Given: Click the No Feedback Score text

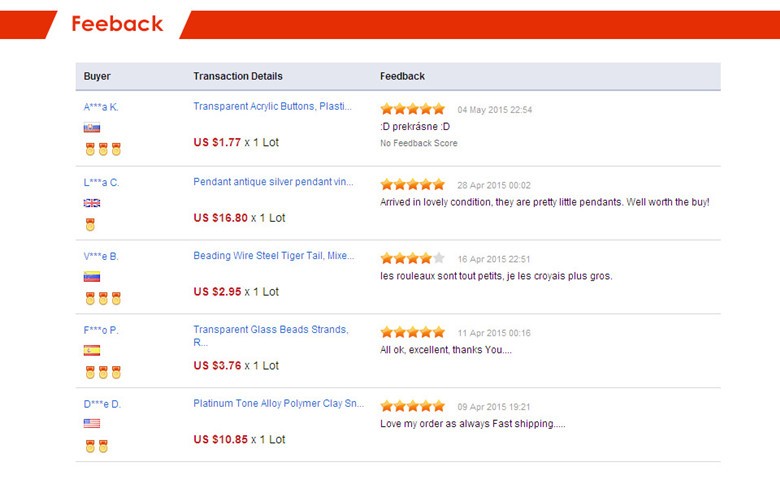Looking at the screenshot, I should 418,143.
